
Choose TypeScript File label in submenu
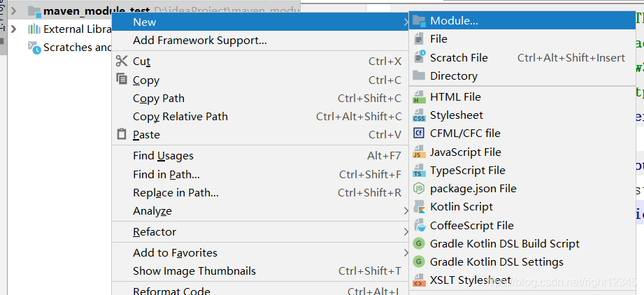coord(467,170)
